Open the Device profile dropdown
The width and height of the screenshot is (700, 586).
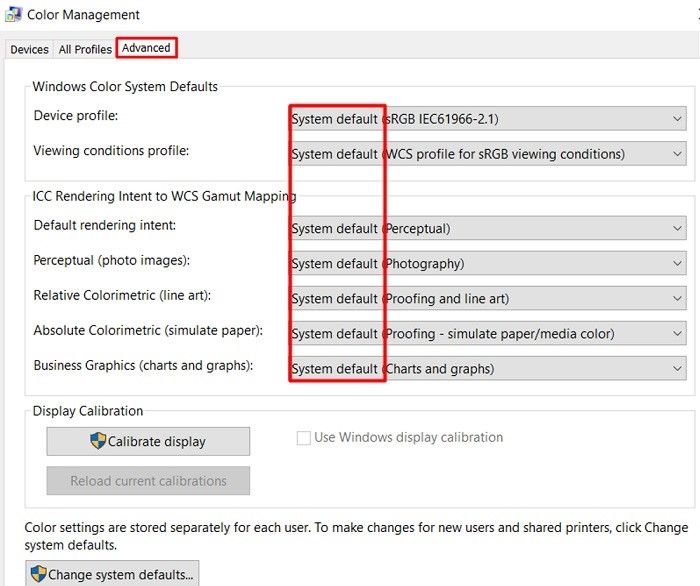click(487, 119)
